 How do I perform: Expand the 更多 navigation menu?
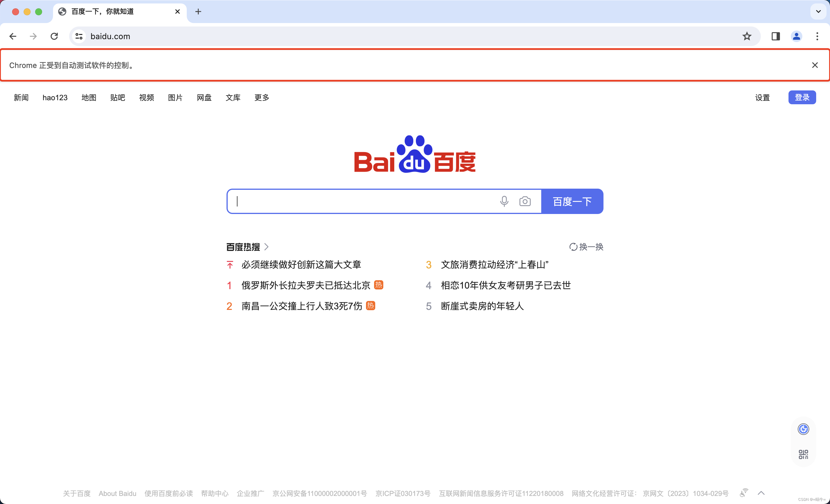point(262,98)
